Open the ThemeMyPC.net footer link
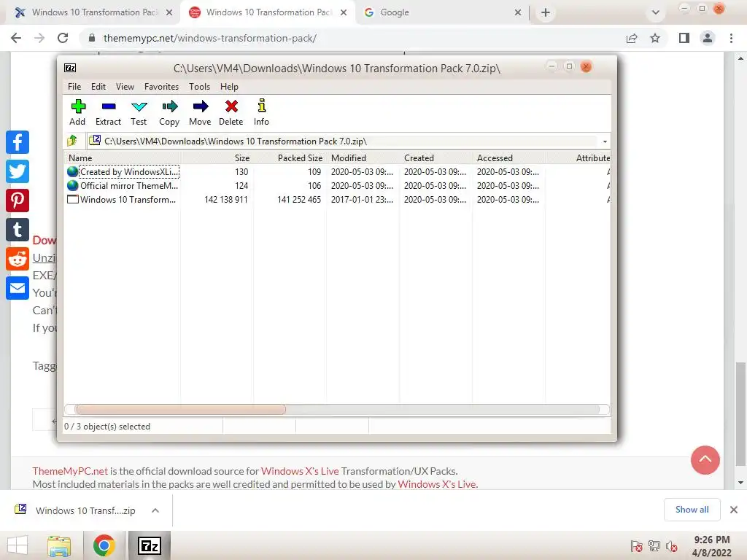The height and width of the screenshot is (560, 747). pyautogui.click(x=70, y=471)
